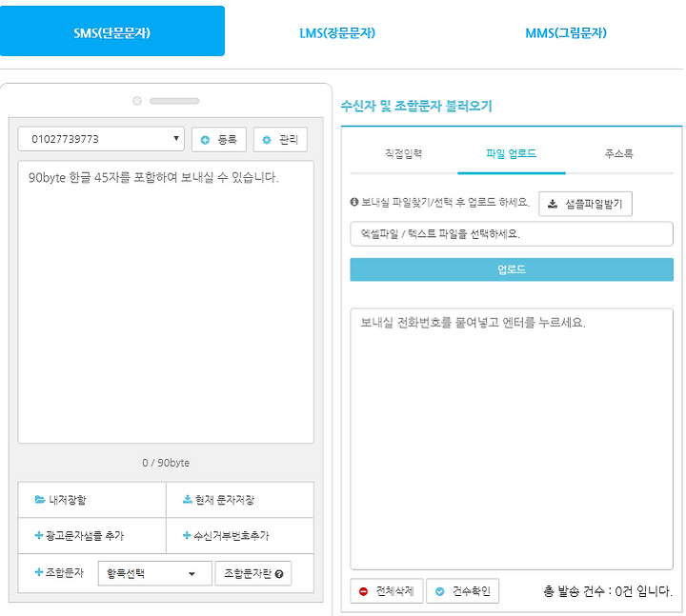This screenshot has height=616, width=686.
Task: Select the 파일 업로드 tab
Action: 512,154
